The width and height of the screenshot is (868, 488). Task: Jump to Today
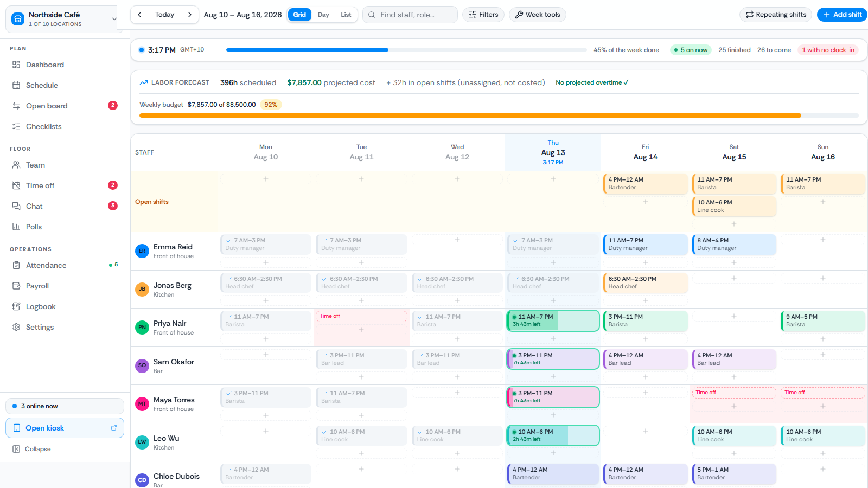click(164, 15)
